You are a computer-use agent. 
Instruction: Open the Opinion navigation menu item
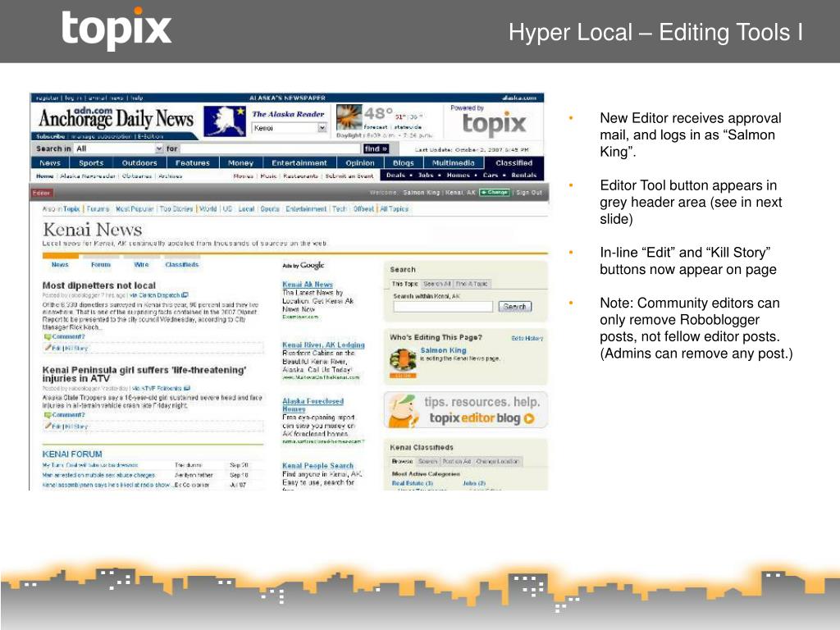pyautogui.click(x=360, y=163)
